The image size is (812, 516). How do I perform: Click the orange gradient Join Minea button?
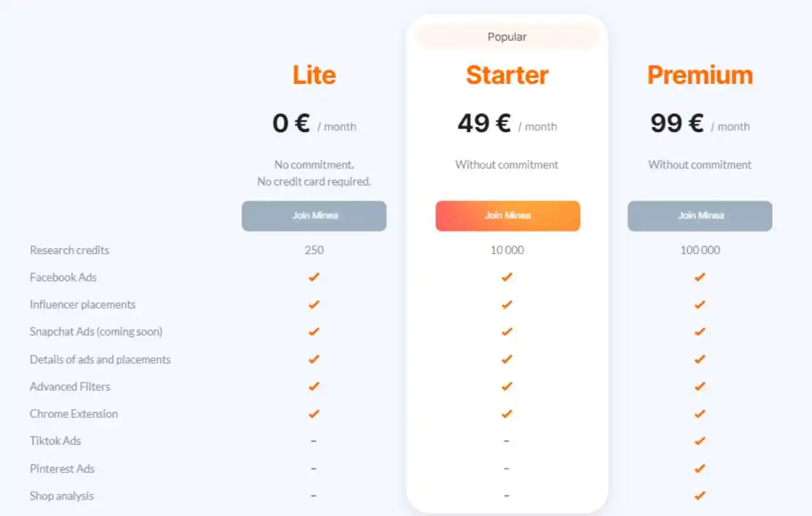pos(507,215)
